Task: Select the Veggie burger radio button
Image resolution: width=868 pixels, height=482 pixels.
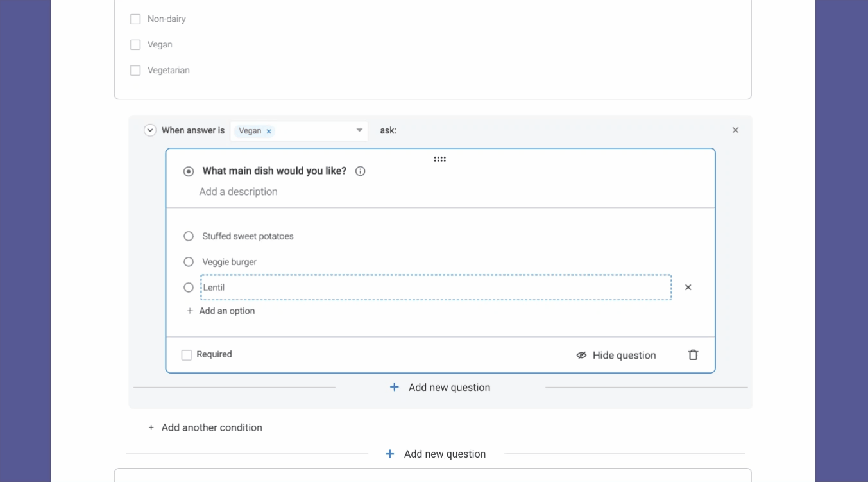Action: click(x=189, y=262)
